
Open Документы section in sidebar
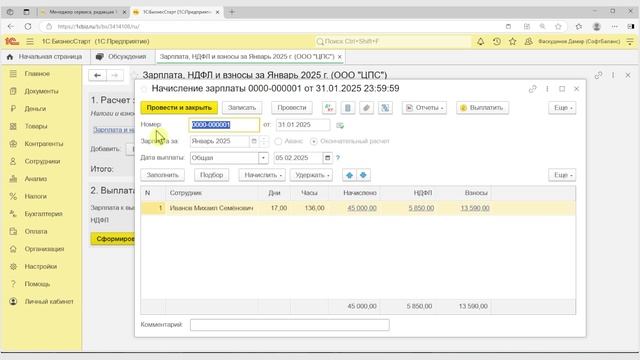41,91
